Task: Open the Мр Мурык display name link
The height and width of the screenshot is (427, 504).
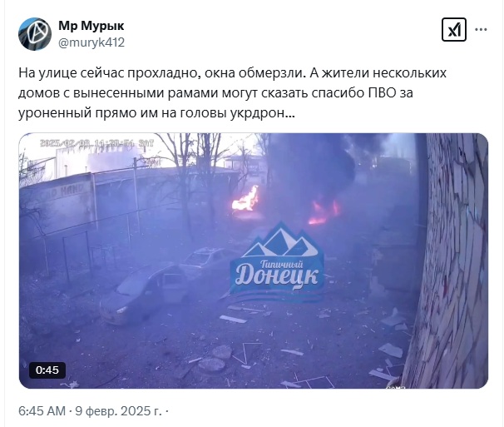Action: pos(91,26)
